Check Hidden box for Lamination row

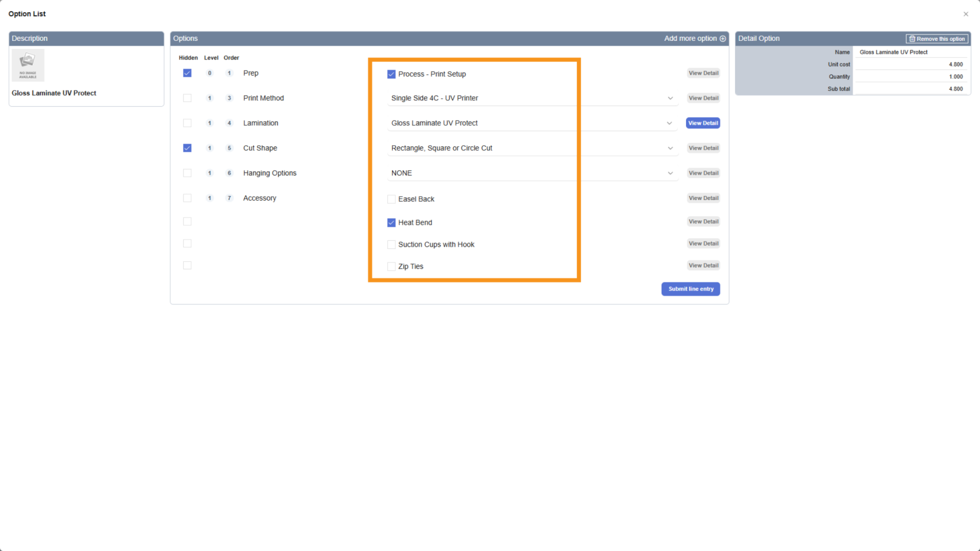pyautogui.click(x=187, y=123)
